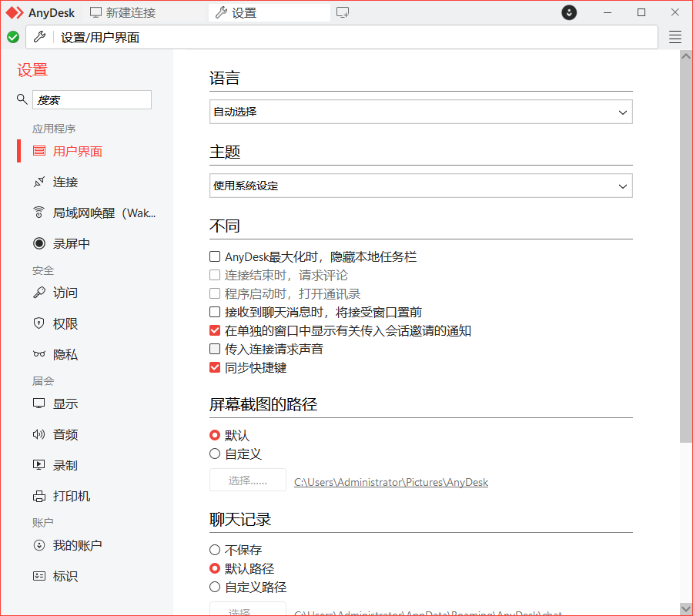Click the 选择…… screenshot path button
This screenshot has height=616, width=693.
point(247,480)
